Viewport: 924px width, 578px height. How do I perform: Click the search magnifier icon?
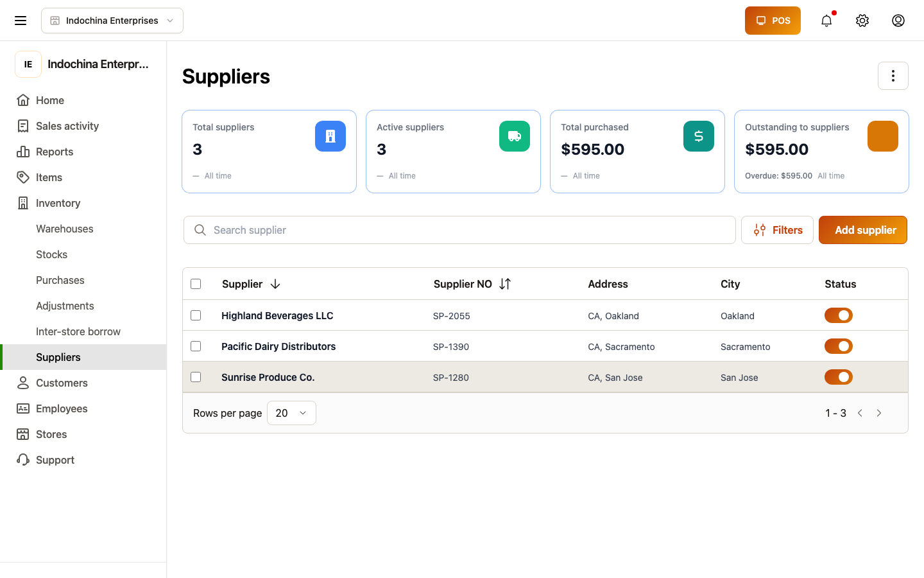point(200,230)
